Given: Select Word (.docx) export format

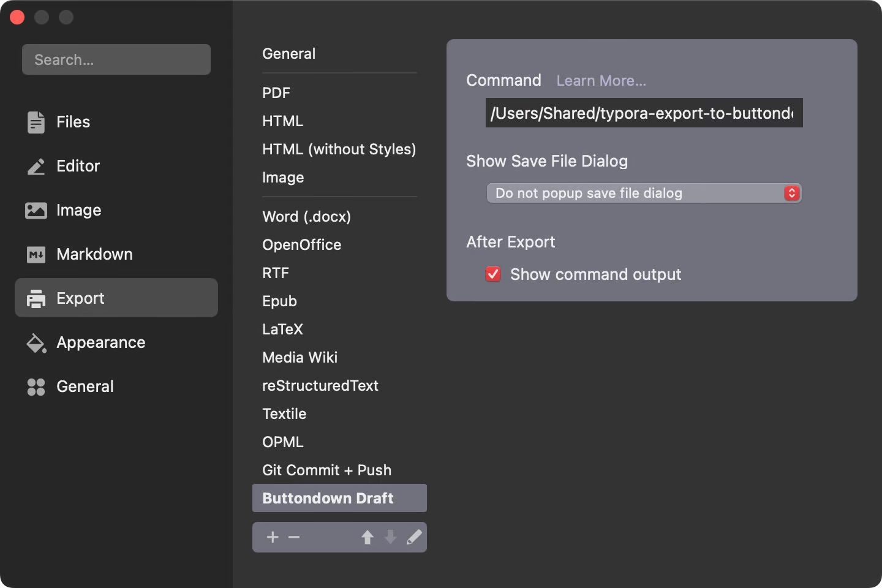Looking at the screenshot, I should coord(306,217).
